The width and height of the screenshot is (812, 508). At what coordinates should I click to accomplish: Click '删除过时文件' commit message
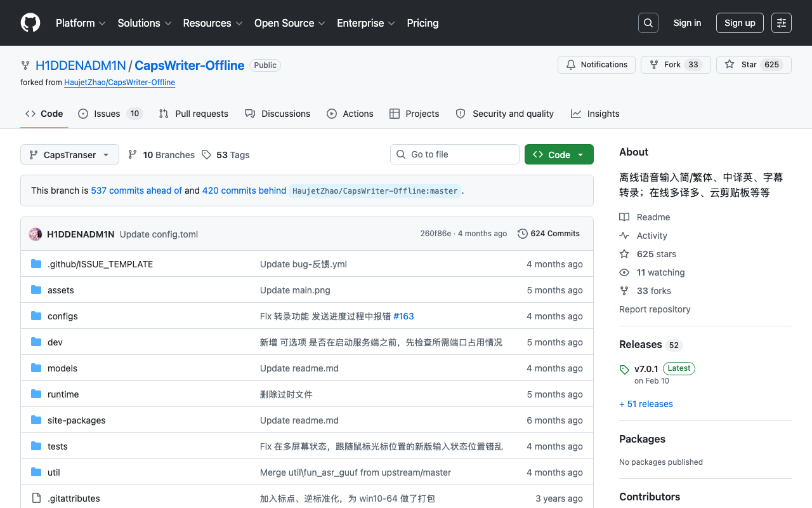point(286,394)
